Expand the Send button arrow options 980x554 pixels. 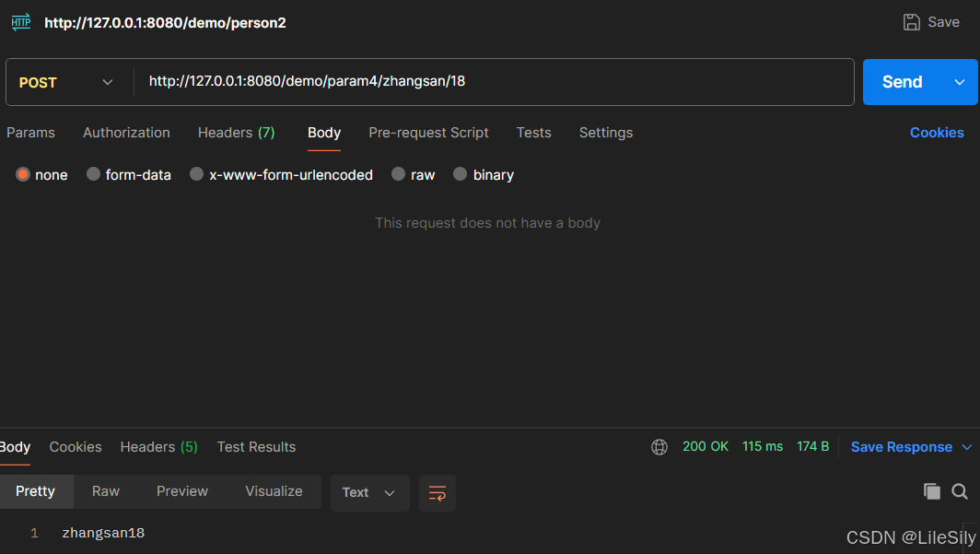[x=960, y=82]
